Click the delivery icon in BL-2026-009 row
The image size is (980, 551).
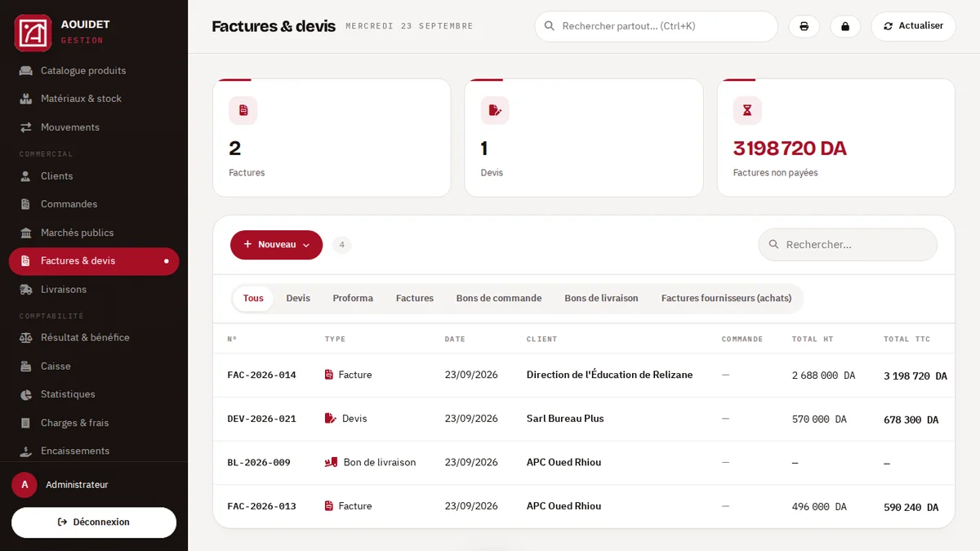coord(332,462)
